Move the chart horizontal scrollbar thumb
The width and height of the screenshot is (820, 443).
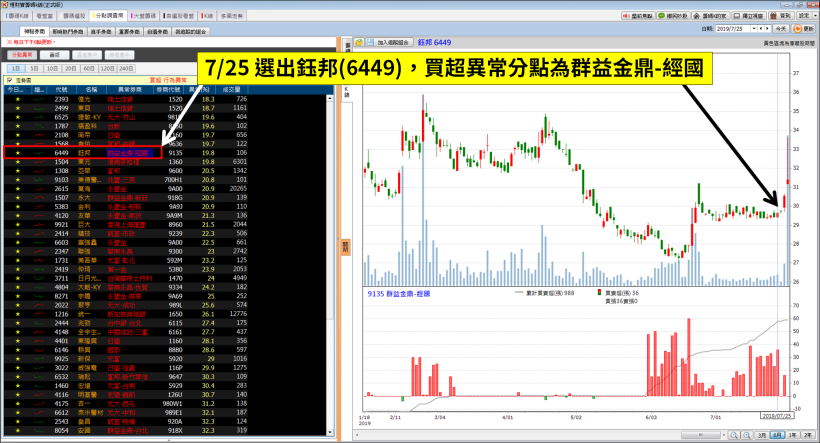click(x=700, y=435)
